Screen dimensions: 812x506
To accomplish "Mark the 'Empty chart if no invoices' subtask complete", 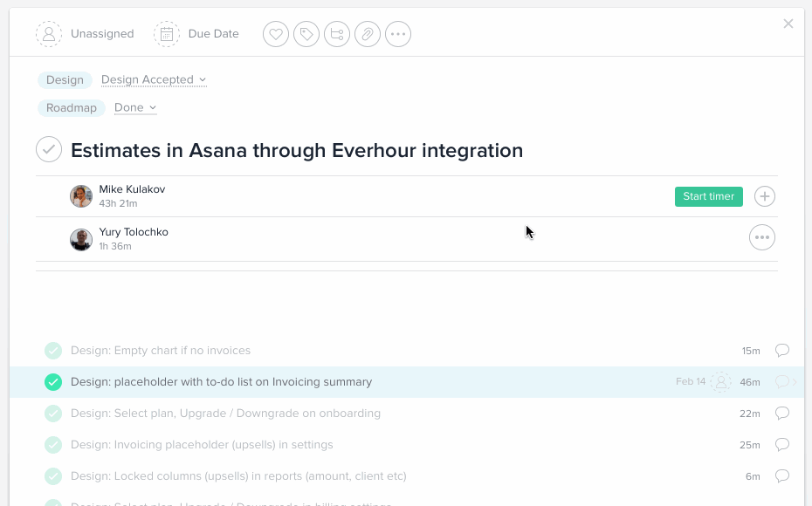I will [x=52, y=350].
